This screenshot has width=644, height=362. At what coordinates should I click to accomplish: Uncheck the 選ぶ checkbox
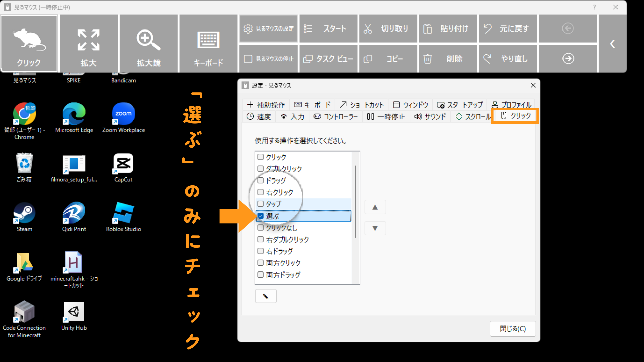pyautogui.click(x=261, y=216)
